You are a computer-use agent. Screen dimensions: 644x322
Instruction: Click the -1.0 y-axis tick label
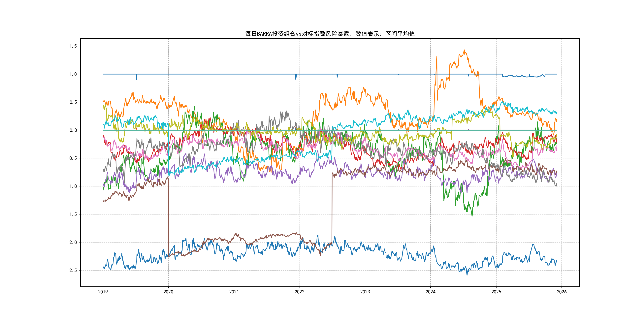tap(72, 186)
